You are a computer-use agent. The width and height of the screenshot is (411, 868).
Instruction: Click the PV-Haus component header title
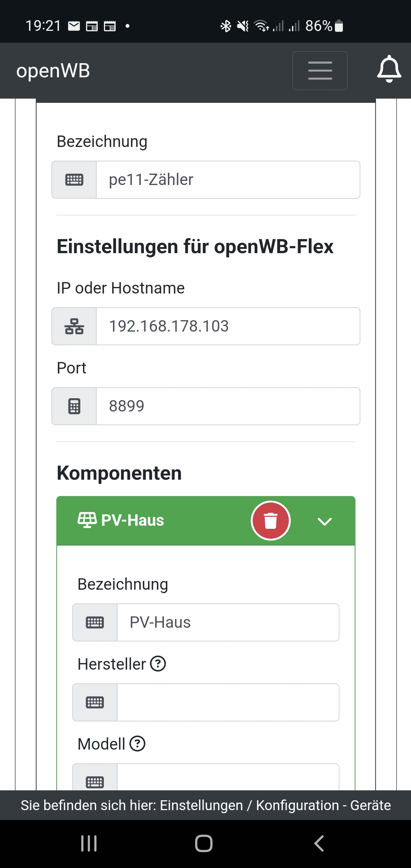[x=132, y=520]
